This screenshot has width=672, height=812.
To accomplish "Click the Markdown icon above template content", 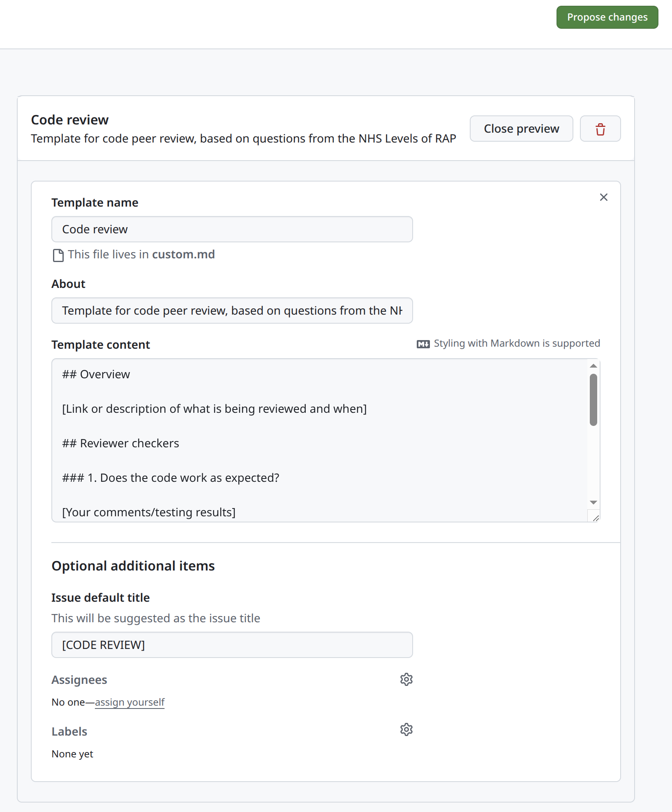I will point(423,344).
